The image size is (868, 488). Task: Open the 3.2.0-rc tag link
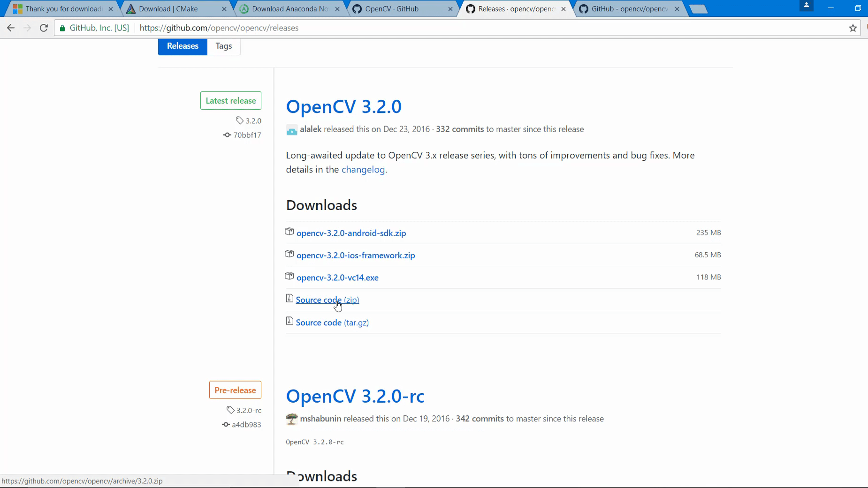click(249, 410)
